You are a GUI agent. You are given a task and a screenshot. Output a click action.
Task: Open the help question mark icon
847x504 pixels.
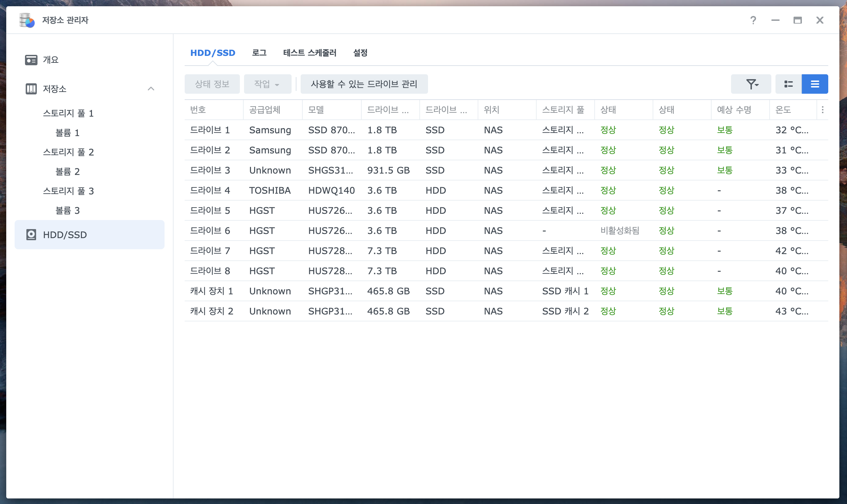coord(753,20)
